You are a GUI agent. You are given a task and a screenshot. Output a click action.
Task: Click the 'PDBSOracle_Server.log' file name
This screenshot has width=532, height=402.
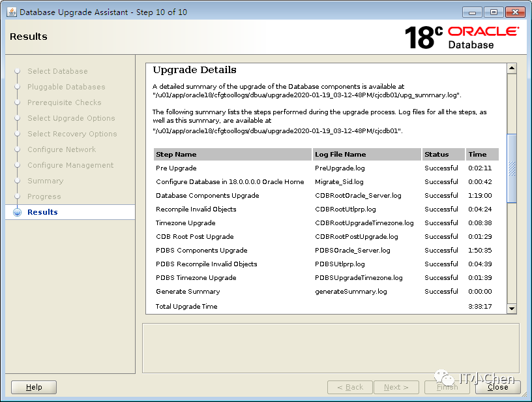coord(353,250)
